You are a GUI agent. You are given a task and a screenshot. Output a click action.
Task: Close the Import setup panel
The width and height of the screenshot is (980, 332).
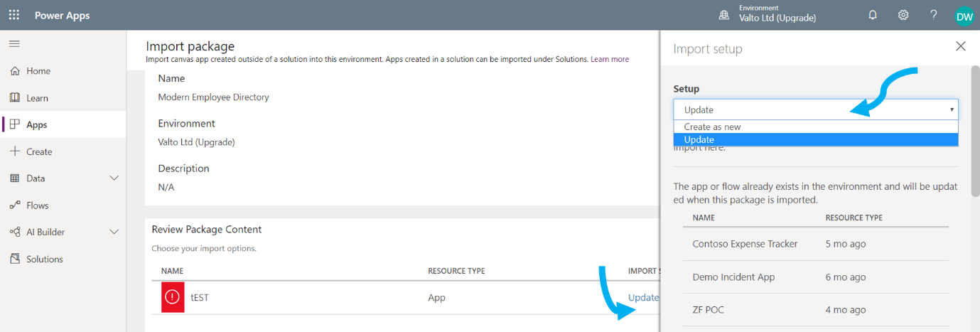click(x=961, y=46)
